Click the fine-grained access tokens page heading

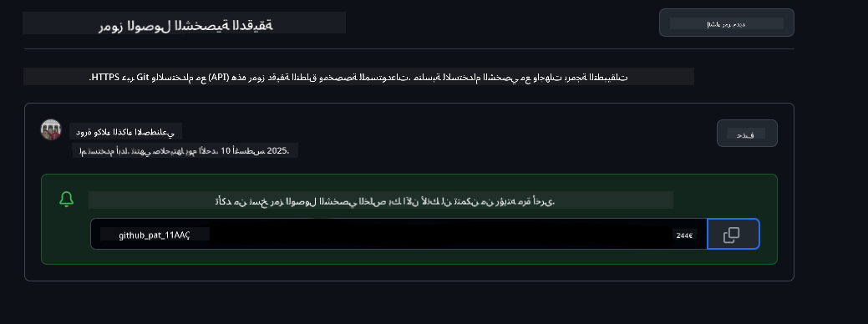tap(185, 25)
